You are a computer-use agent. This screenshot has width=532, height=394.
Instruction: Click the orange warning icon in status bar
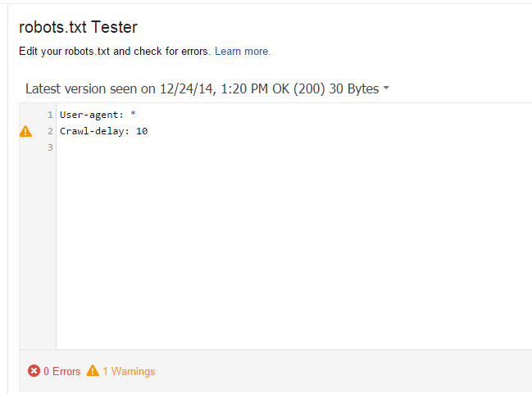coord(93,371)
